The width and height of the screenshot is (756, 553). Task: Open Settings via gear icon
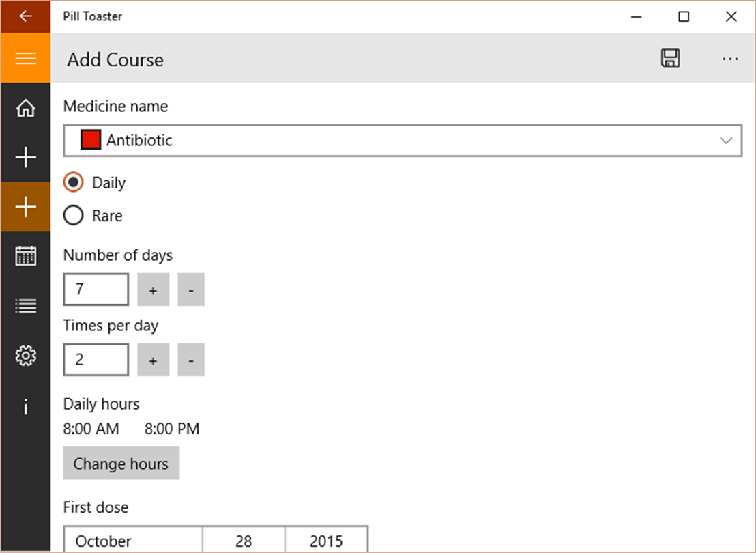(x=25, y=356)
